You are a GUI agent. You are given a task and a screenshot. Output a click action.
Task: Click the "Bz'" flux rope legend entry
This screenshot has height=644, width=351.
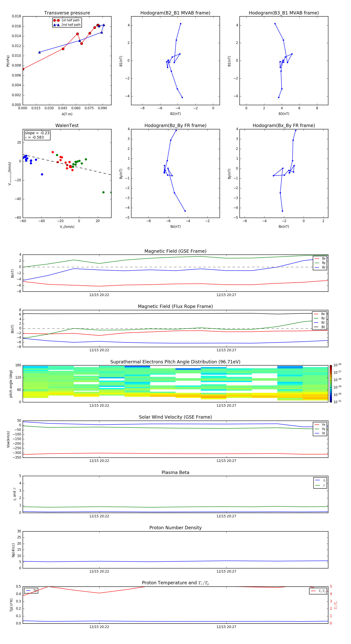point(320,323)
